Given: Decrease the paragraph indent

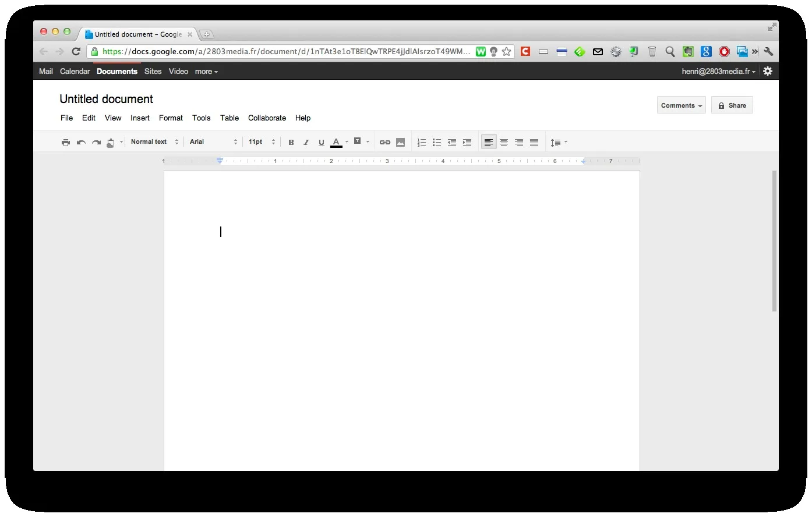Looking at the screenshot, I should coord(452,143).
